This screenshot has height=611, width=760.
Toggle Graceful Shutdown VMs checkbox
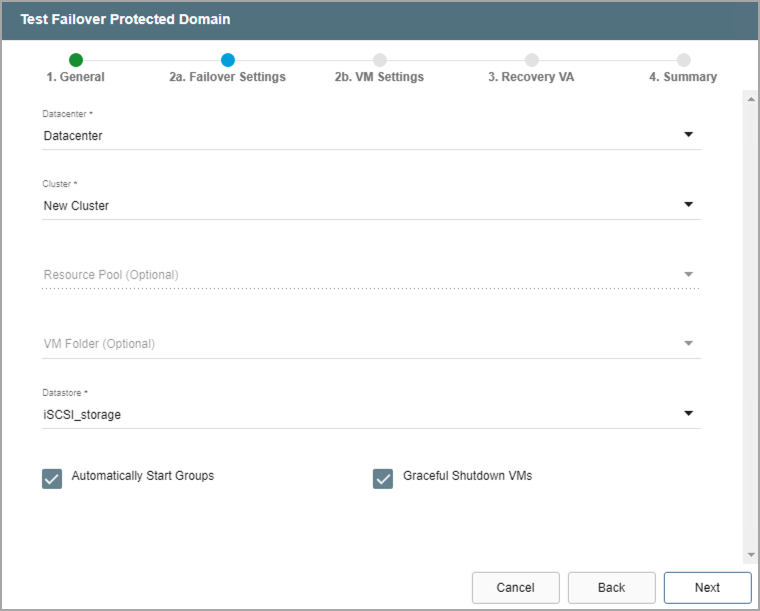point(383,479)
